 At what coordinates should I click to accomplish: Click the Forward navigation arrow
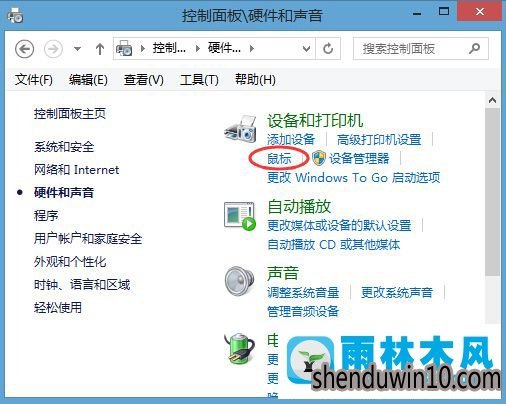(53, 49)
